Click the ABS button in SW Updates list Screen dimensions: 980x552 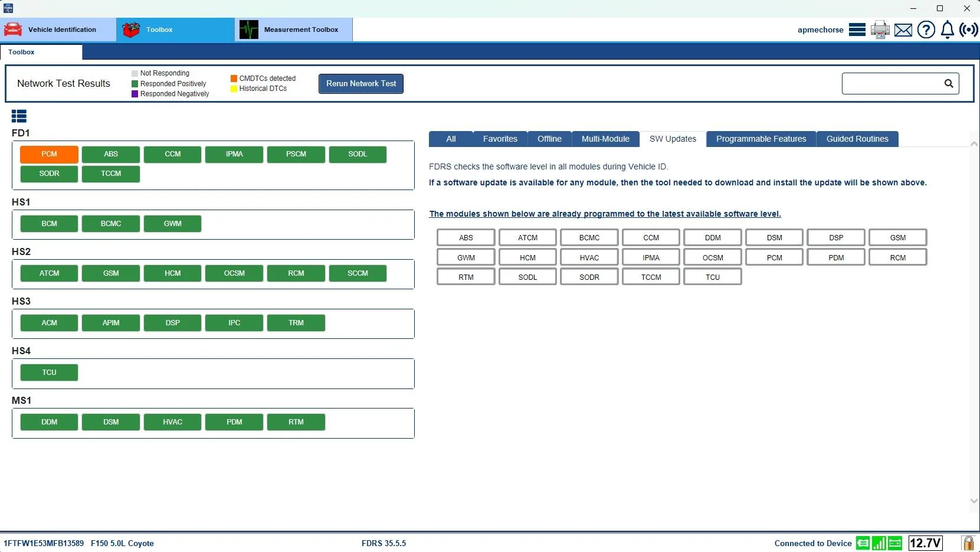466,238
